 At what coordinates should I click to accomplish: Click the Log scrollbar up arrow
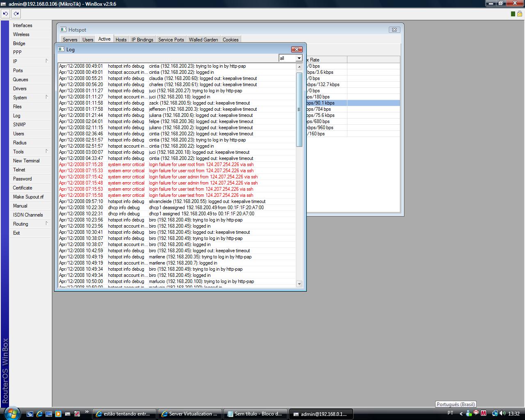coord(299,66)
